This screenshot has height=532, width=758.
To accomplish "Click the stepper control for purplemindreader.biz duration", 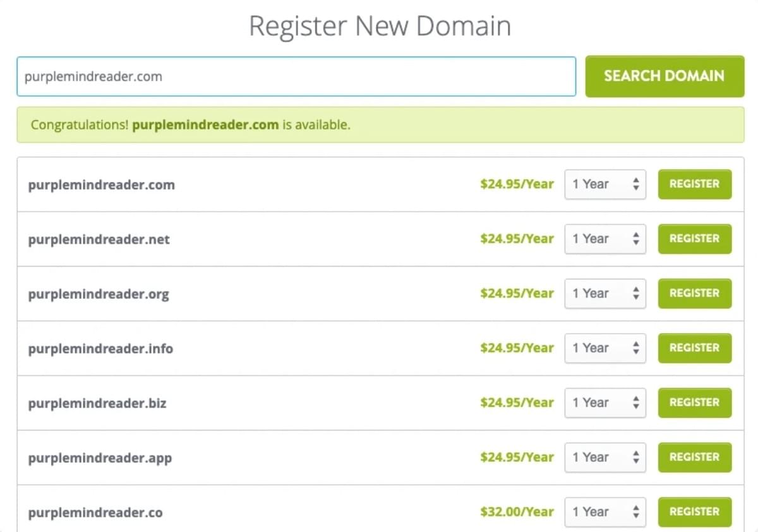I will (x=637, y=402).
